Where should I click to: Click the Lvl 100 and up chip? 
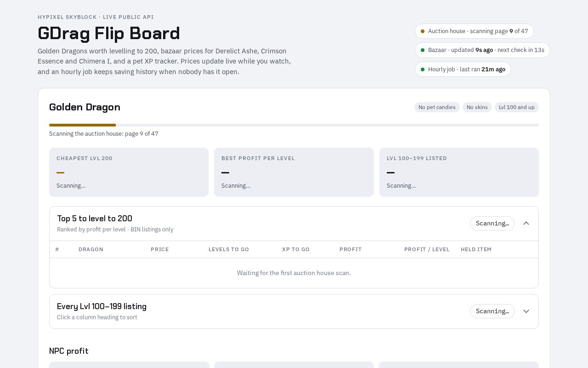(x=516, y=107)
